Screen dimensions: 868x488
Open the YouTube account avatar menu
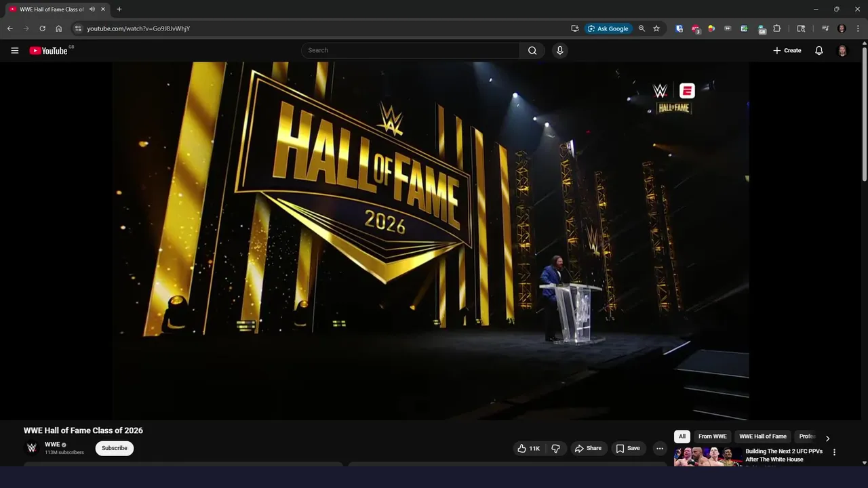coord(842,50)
